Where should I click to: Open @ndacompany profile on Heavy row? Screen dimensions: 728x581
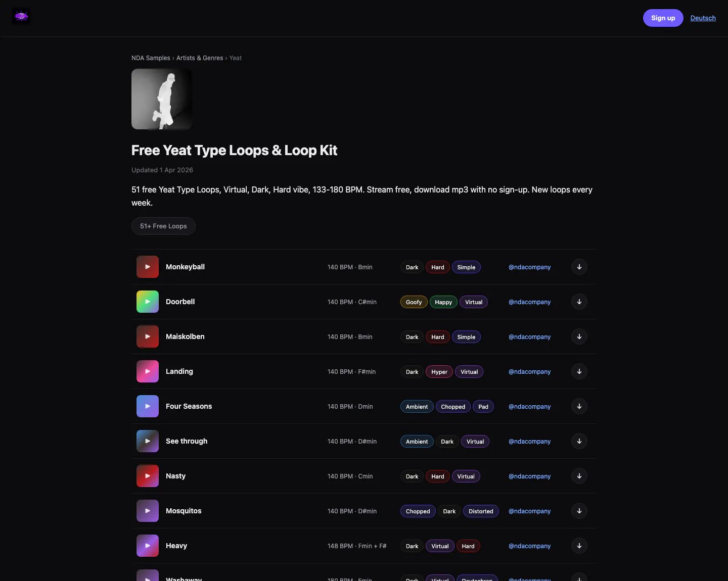click(x=529, y=546)
